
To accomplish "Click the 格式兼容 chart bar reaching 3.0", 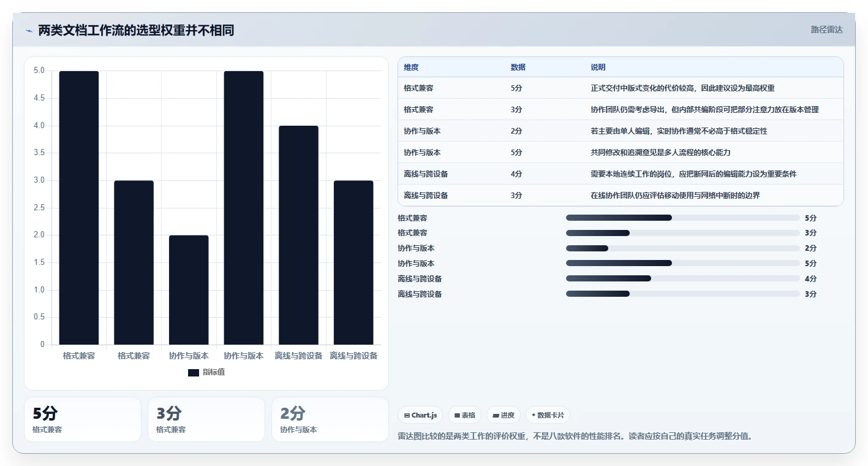I will click(134, 262).
